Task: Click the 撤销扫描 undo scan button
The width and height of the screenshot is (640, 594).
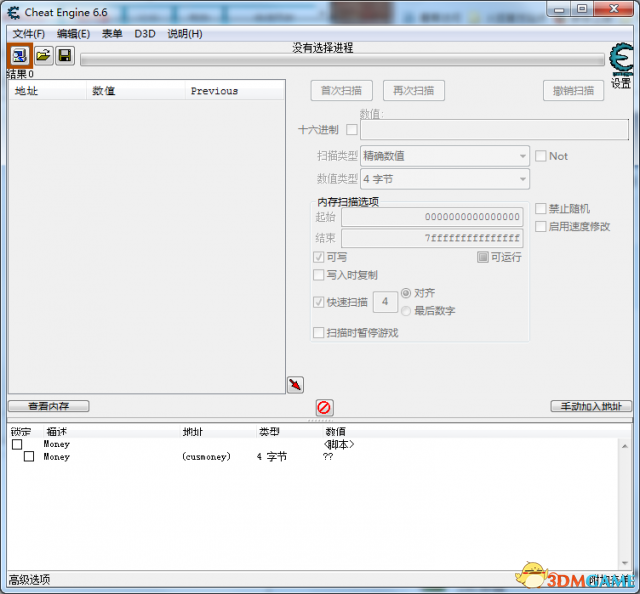Action: coord(573,91)
